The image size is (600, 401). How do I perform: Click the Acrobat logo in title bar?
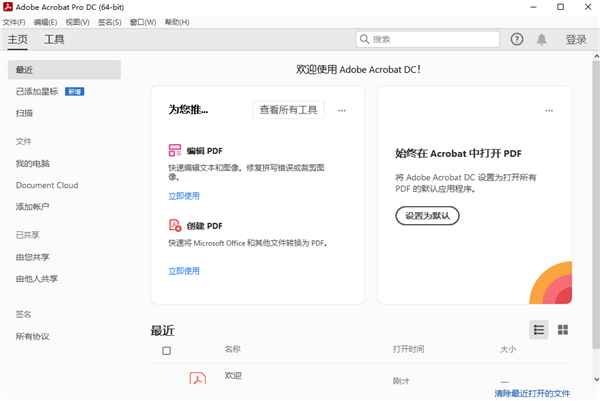pyautogui.click(x=8, y=7)
